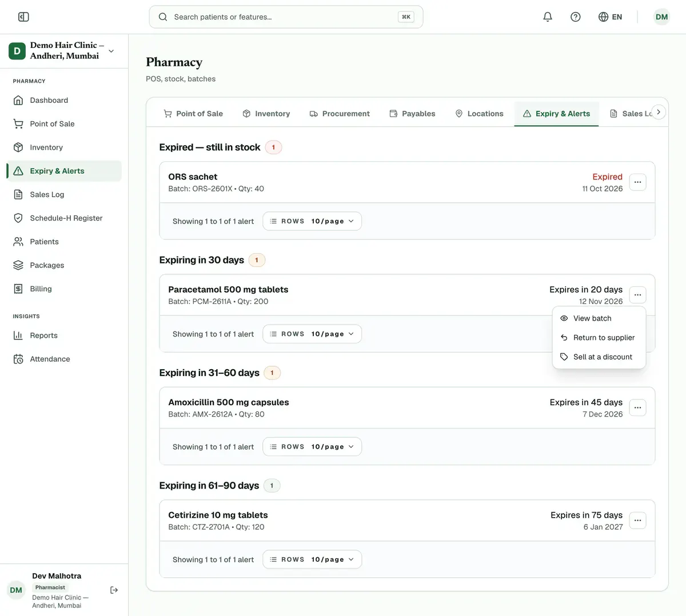
Task: Open Reports in the sidebar
Action: pos(64,335)
